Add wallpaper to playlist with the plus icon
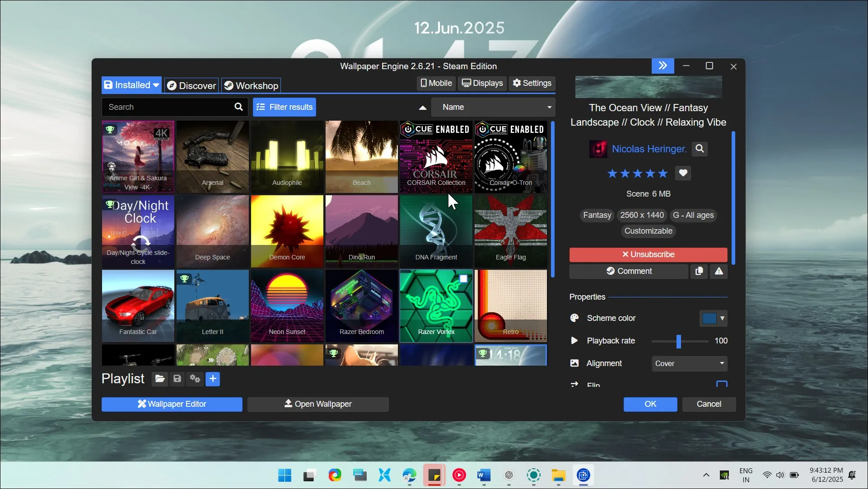Viewport: 868px width, 489px height. coord(212,379)
